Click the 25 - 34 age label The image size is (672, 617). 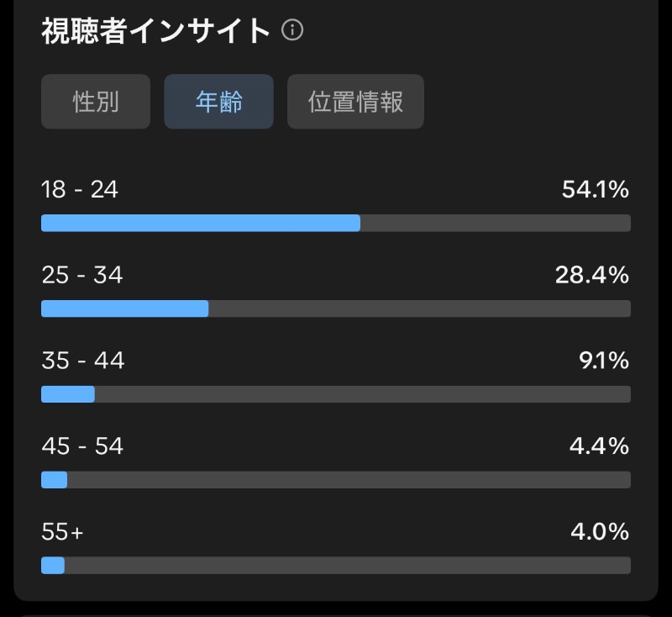(82, 275)
